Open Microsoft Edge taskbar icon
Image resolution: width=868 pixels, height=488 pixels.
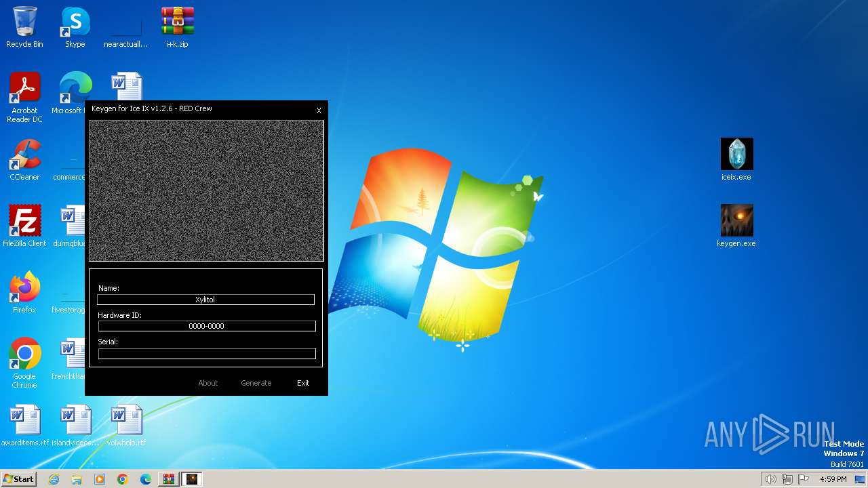[x=146, y=479]
